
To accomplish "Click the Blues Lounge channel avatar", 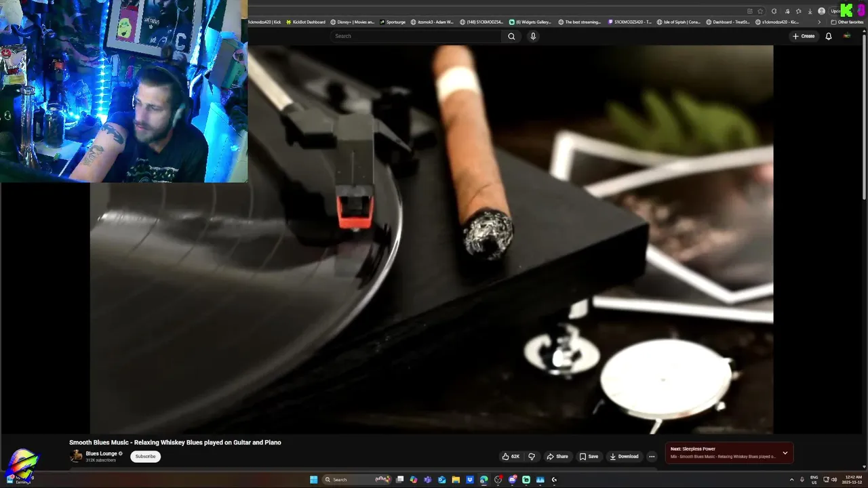I will [77, 456].
